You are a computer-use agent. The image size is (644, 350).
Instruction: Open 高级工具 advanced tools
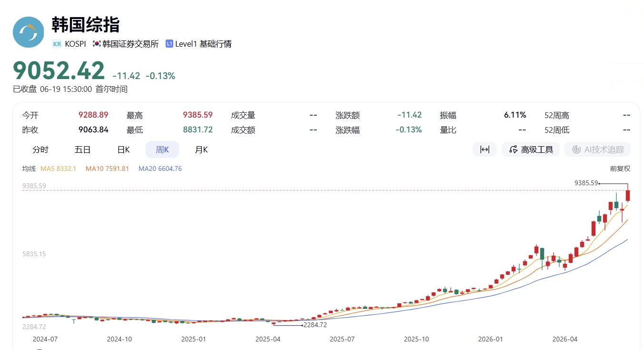click(531, 150)
